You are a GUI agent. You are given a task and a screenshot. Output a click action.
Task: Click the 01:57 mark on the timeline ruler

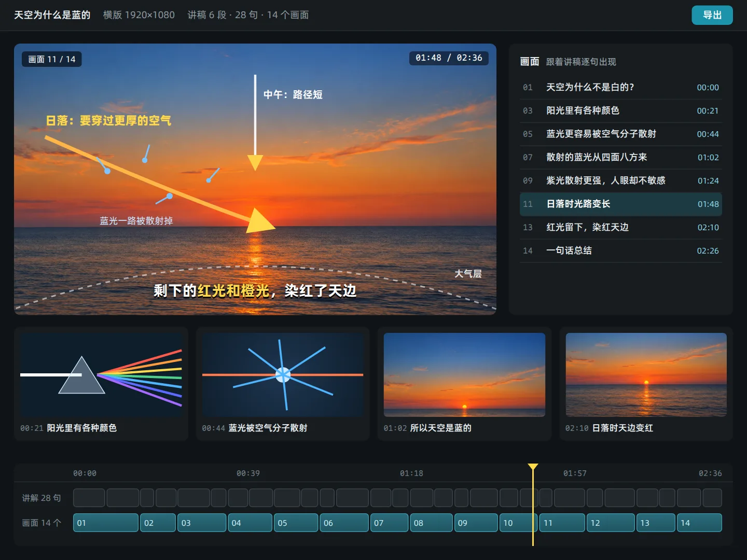(575, 473)
